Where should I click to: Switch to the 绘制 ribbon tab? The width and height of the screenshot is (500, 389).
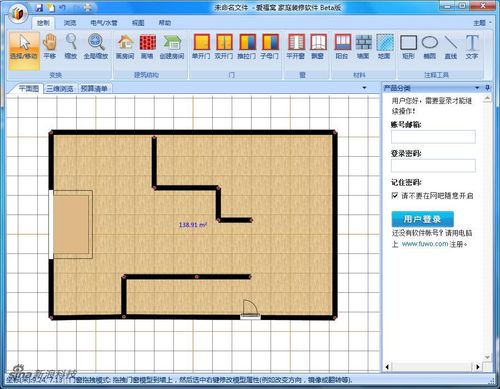point(43,23)
